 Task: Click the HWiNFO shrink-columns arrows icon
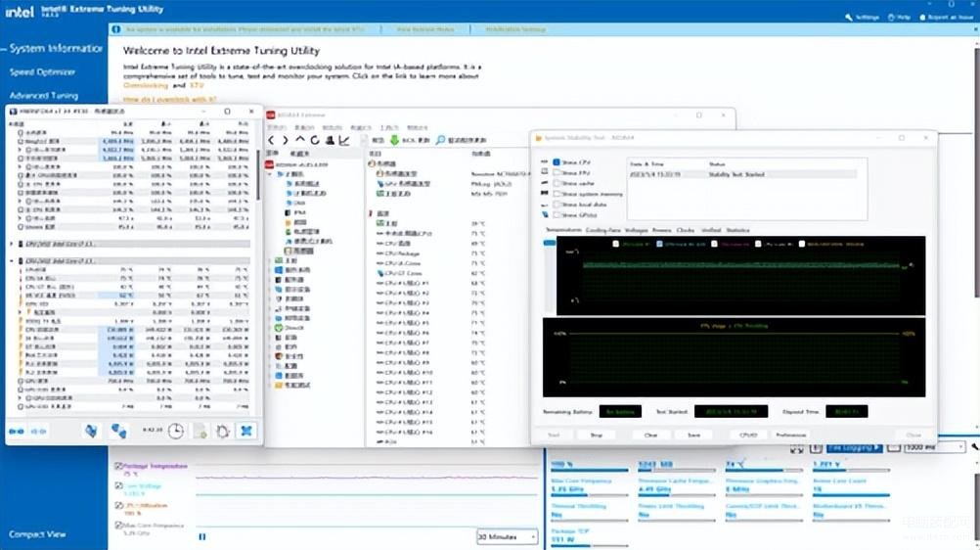38,432
